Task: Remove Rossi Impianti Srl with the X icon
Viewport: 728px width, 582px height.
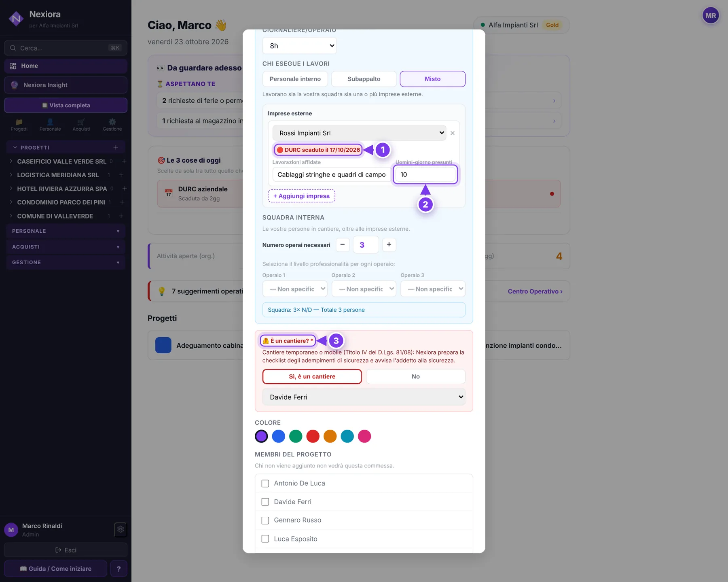Action: click(453, 133)
